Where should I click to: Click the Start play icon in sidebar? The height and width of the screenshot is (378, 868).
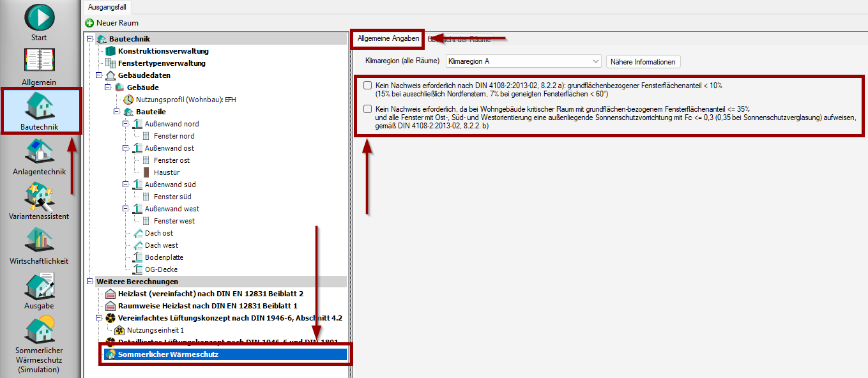pyautogui.click(x=40, y=17)
